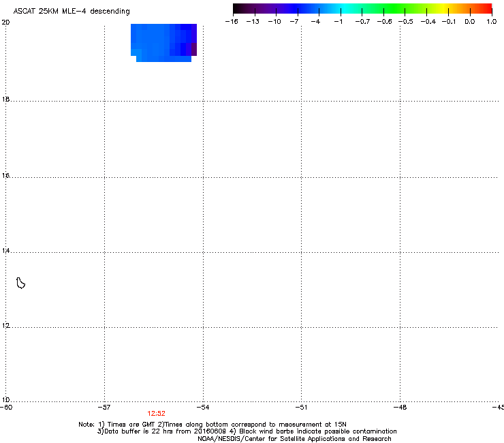Click the latitude 16 axis label

[5, 176]
